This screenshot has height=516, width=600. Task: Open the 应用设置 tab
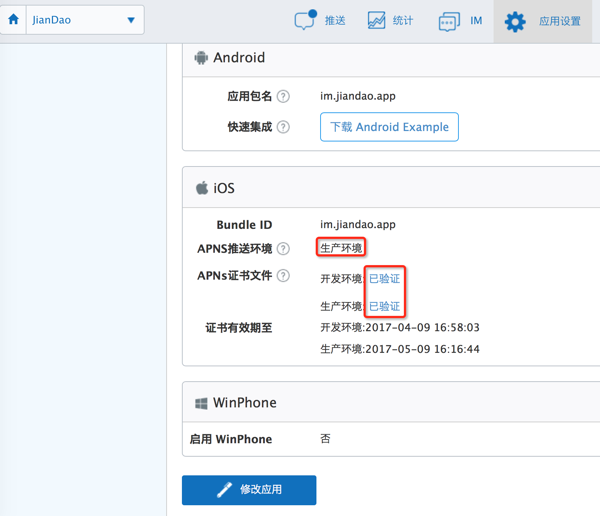click(559, 21)
